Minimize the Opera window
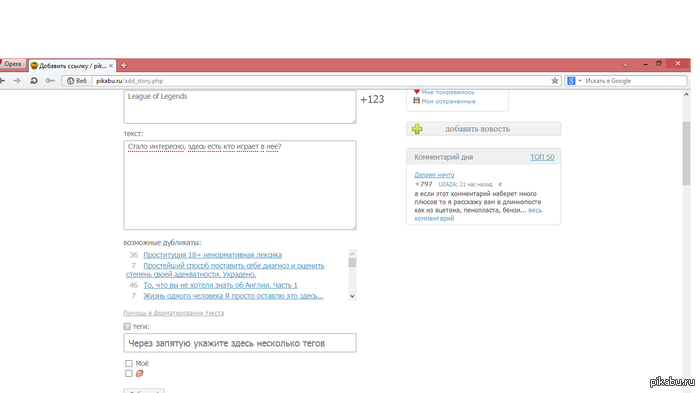Image resolution: width=700 pixels, height=393 pixels. [x=645, y=64]
